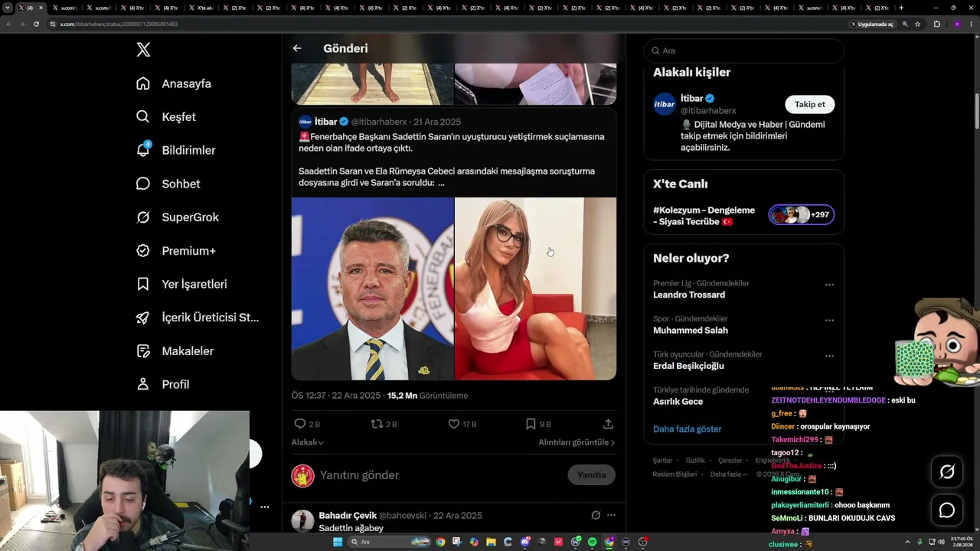Click the Şartlar footer link
The width and height of the screenshot is (980, 551).
coord(662,461)
